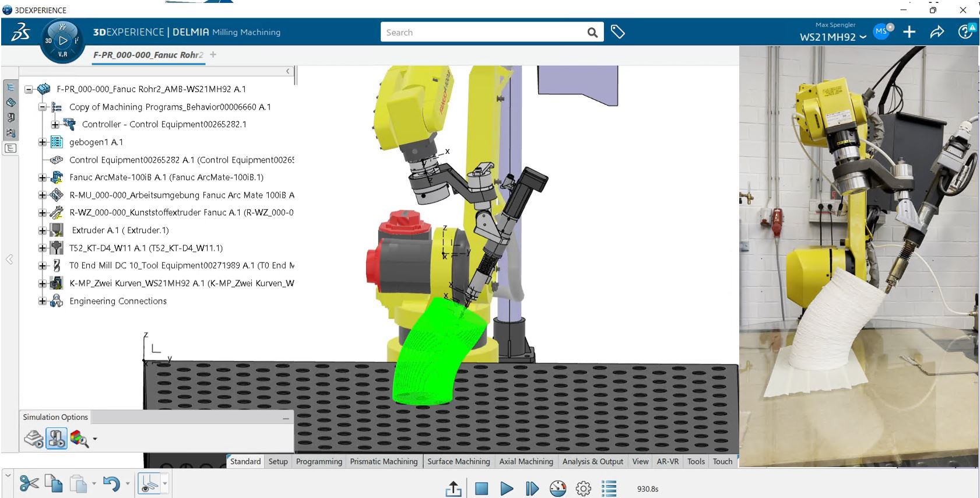Stop the simulation with the square button

click(481, 489)
